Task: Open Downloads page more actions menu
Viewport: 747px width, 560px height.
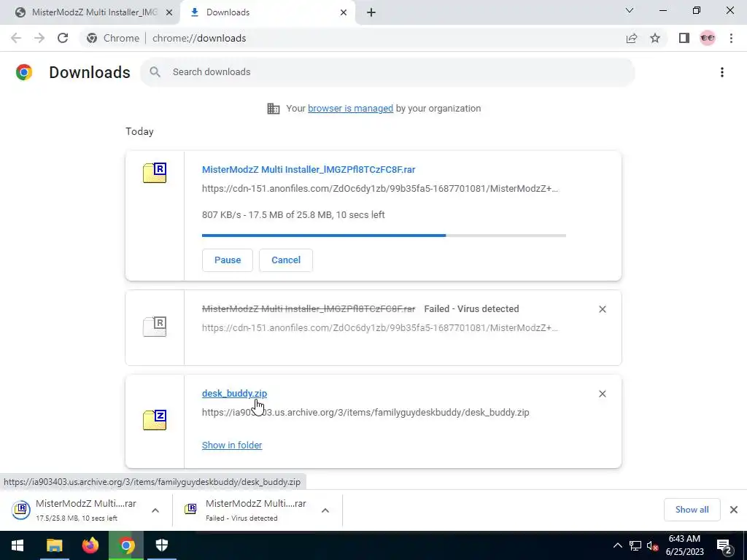Action: point(722,72)
